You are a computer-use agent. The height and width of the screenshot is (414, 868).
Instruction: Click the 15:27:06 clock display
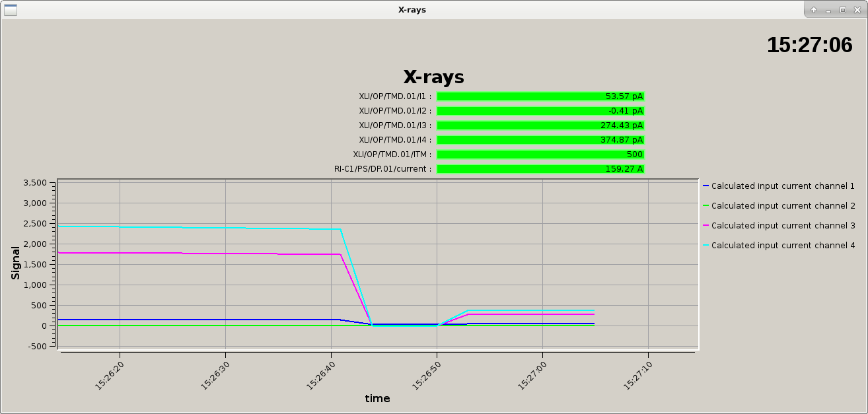[x=809, y=45]
